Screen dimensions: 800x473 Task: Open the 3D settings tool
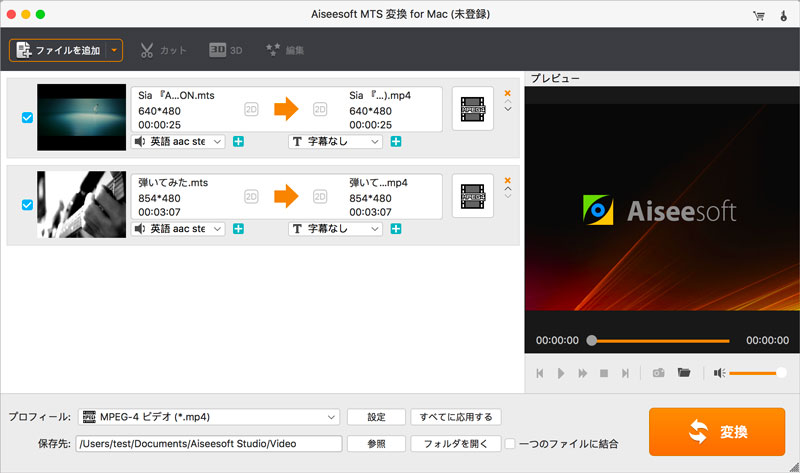tap(226, 50)
